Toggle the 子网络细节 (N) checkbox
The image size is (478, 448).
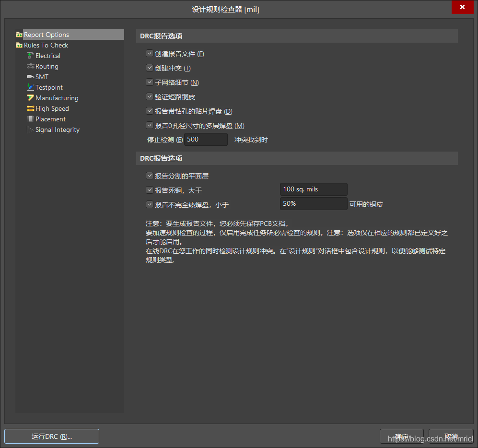tap(150, 82)
